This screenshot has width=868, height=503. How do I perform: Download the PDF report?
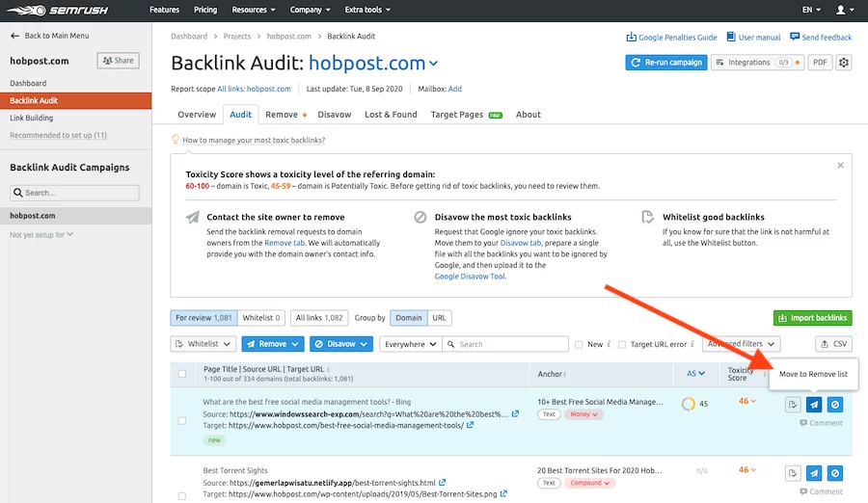820,63
